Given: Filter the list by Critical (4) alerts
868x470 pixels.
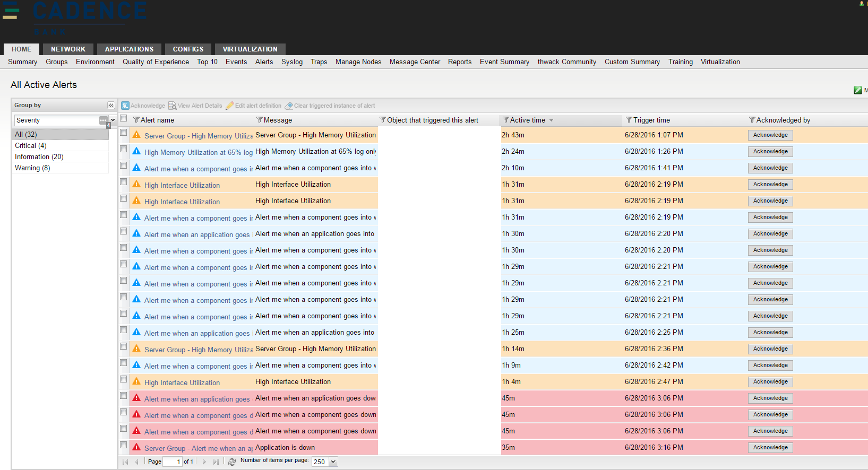Looking at the screenshot, I should click(31, 145).
